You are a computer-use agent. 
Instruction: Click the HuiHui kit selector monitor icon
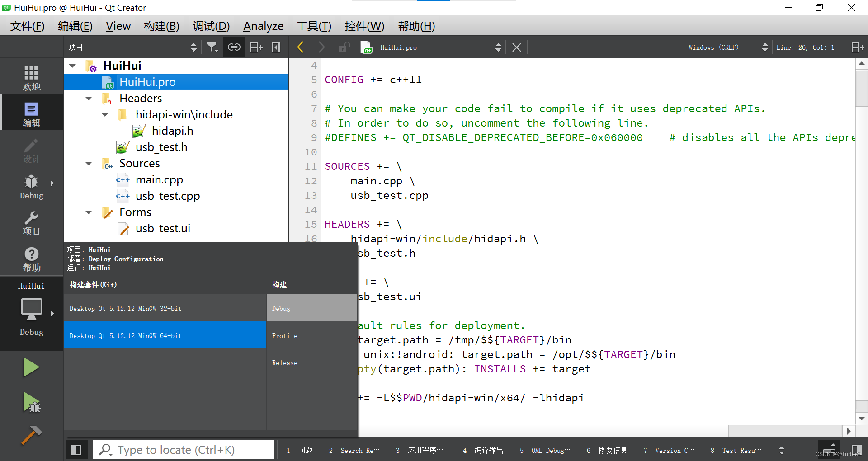31,310
